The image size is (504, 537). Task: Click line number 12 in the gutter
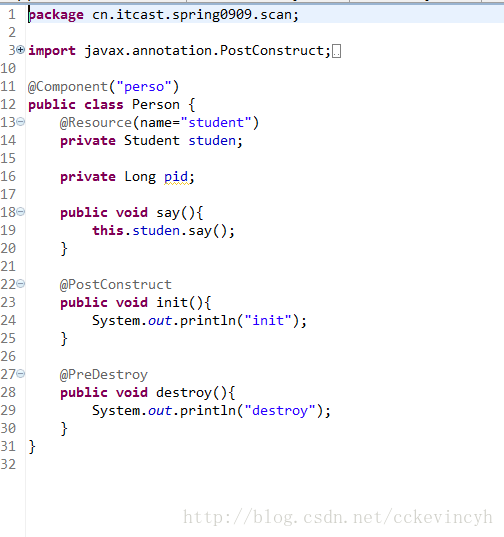pyautogui.click(x=8, y=104)
